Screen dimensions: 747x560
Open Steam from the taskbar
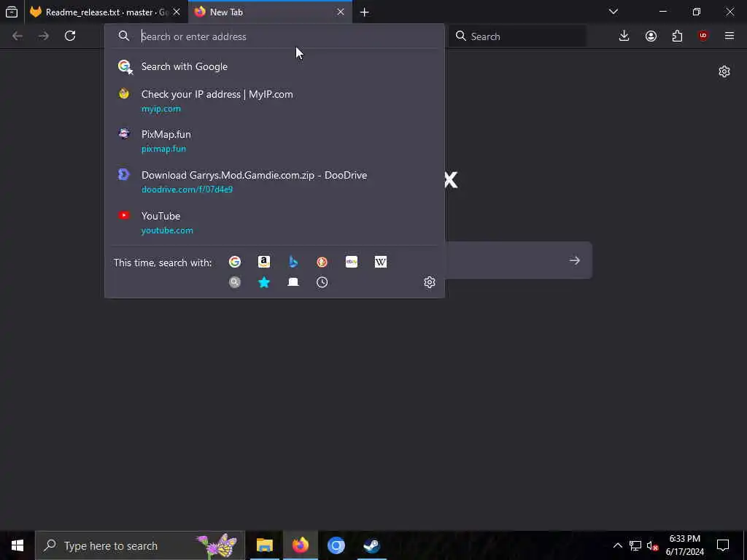click(x=371, y=545)
